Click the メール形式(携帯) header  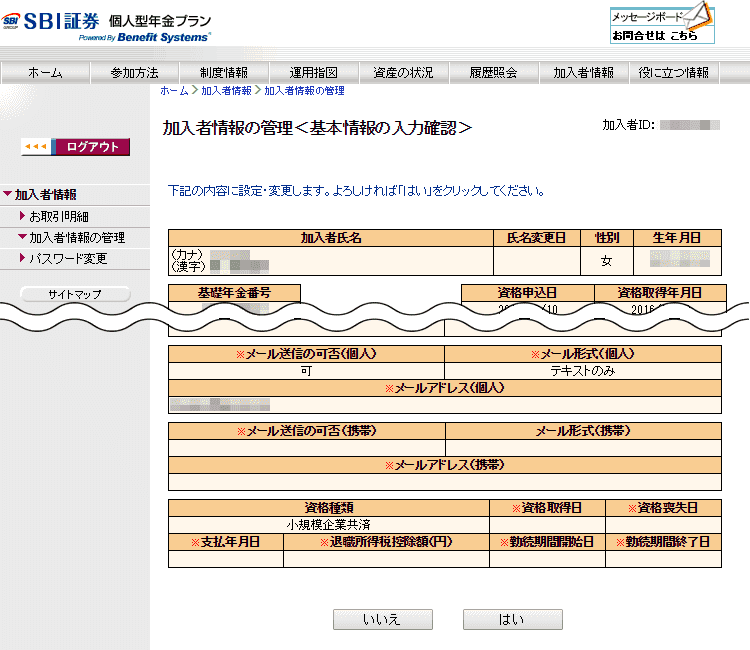[583, 431]
